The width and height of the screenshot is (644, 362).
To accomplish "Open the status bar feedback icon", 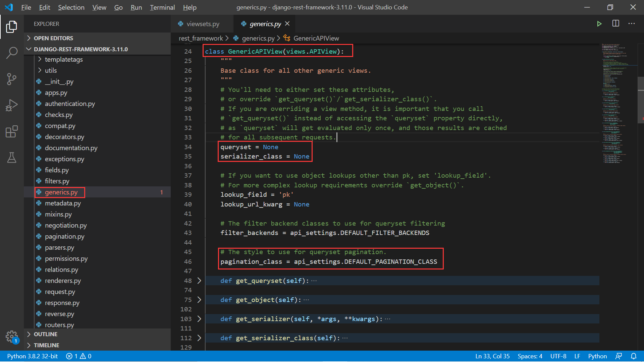I will tap(619, 356).
